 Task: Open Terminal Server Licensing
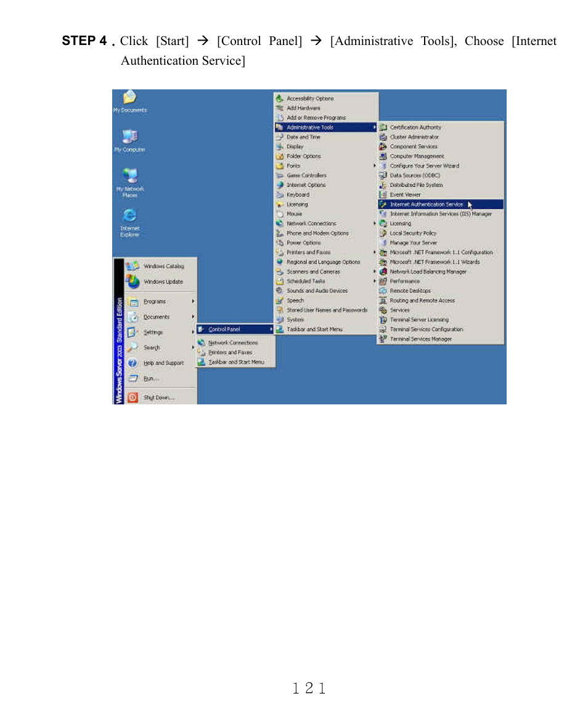441,320
